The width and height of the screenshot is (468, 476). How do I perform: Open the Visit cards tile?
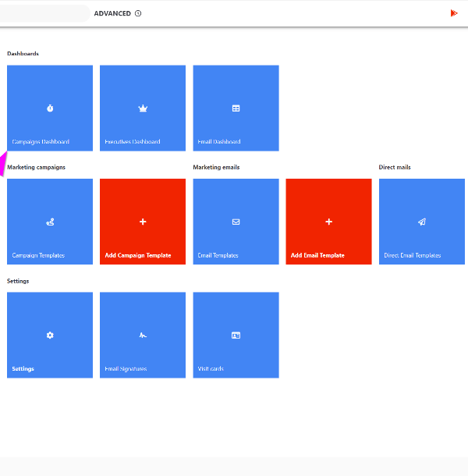[236, 335]
